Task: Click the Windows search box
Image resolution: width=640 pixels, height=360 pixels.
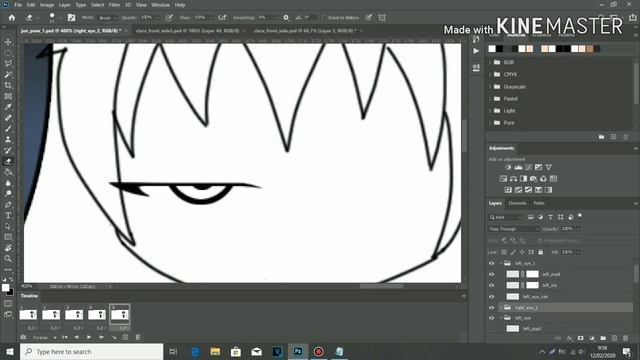Action: click(91, 351)
